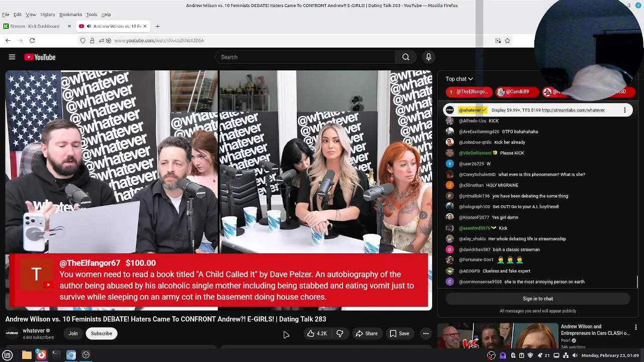Click Sign in to chat

tap(538, 299)
